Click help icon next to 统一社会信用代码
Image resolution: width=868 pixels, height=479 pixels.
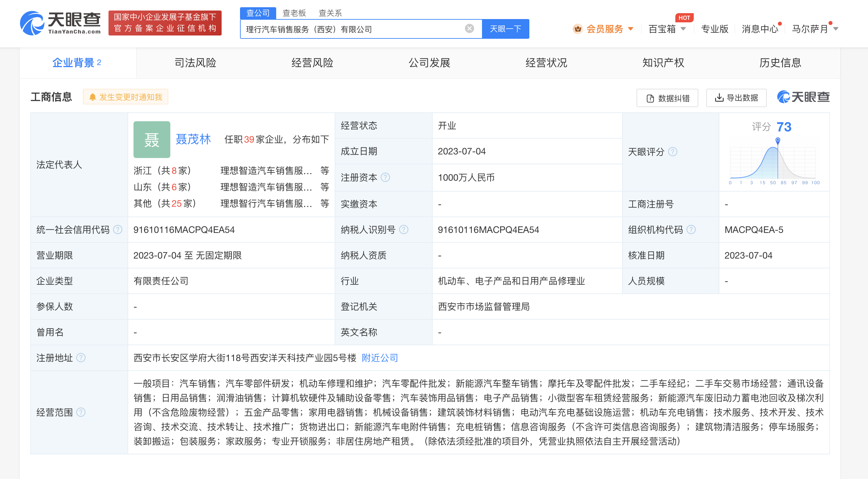tap(118, 230)
